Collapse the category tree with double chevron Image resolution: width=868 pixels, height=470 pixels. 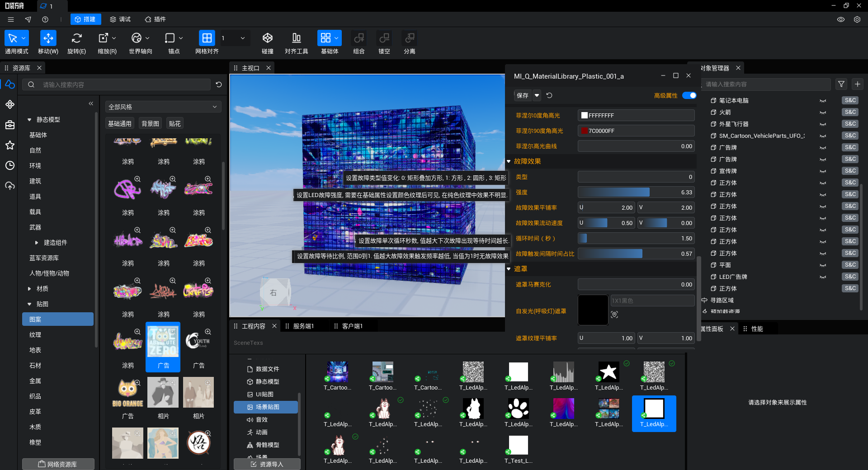point(91,103)
